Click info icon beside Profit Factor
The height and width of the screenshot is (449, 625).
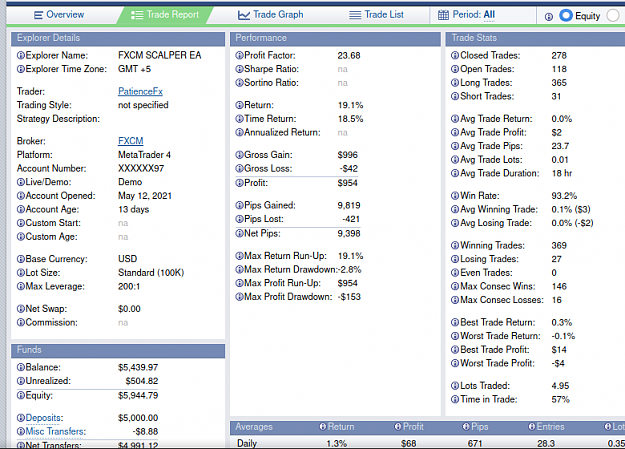click(239, 55)
